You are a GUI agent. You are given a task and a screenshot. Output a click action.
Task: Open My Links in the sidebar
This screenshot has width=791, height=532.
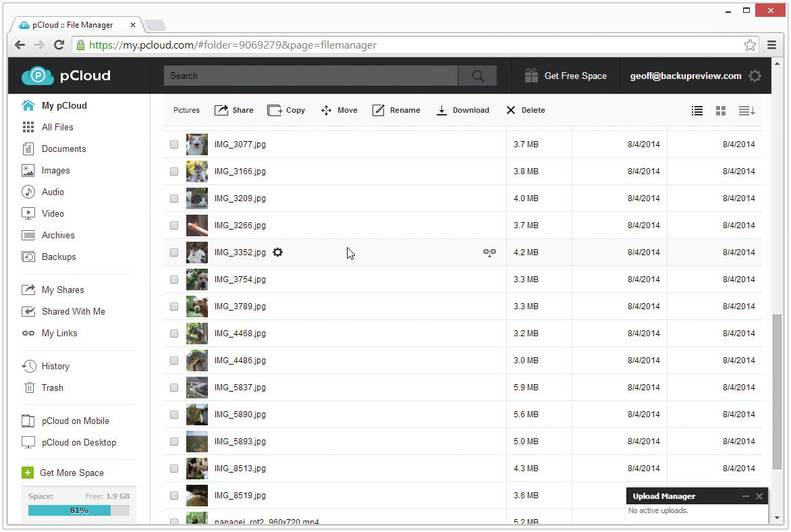pyautogui.click(x=50, y=333)
